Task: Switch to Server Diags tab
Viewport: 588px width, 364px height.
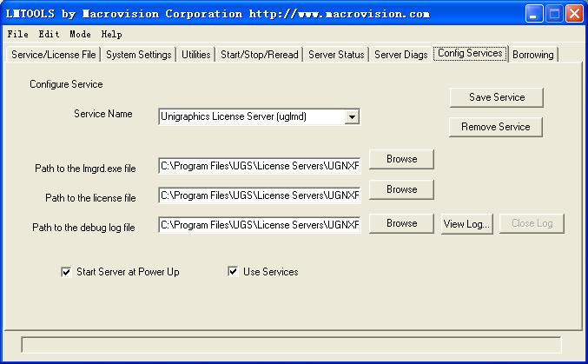Action: tap(401, 55)
